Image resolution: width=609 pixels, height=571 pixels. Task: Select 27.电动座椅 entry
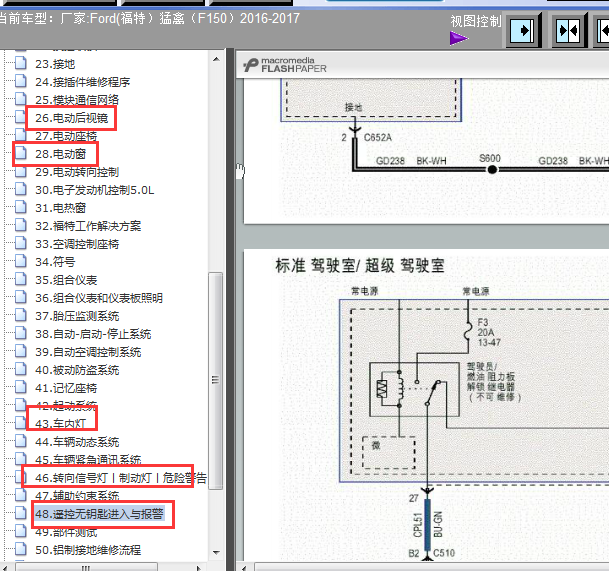pos(66,136)
